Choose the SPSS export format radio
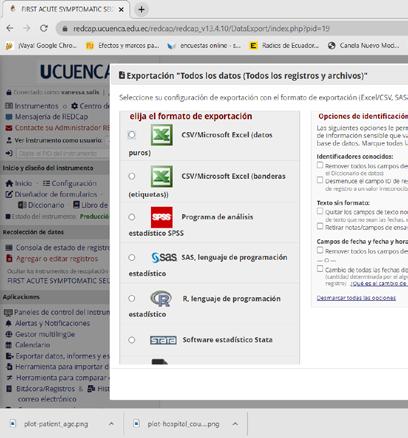This screenshot has height=438, width=408. pyautogui.click(x=132, y=217)
